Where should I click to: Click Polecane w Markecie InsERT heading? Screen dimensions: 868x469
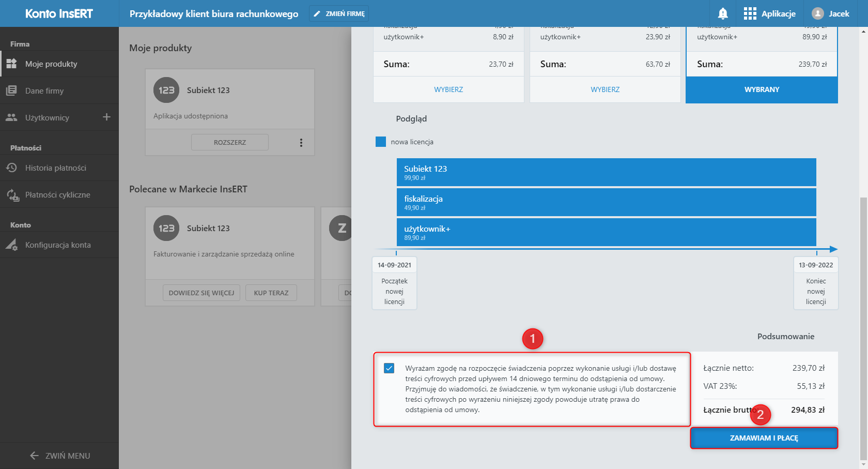188,189
